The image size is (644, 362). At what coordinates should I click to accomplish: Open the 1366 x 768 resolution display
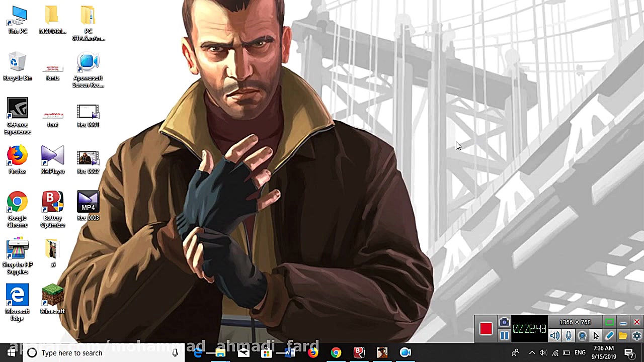(x=575, y=322)
